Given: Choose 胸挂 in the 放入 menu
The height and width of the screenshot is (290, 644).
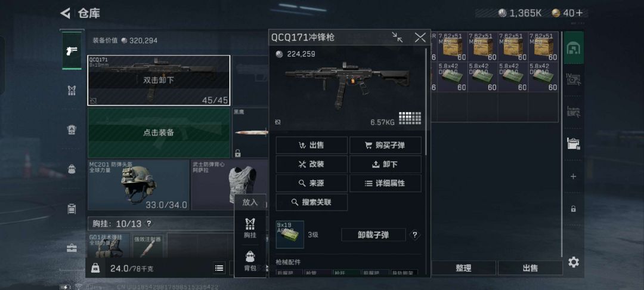Looking at the screenshot, I should pos(250,228).
